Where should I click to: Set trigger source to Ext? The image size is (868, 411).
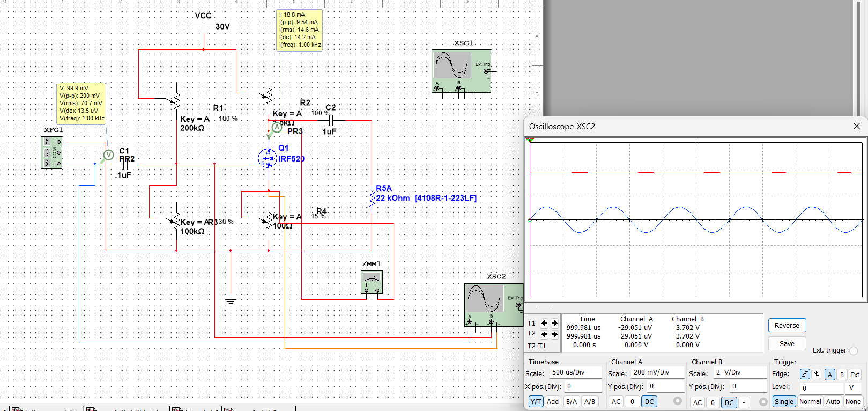coord(855,375)
